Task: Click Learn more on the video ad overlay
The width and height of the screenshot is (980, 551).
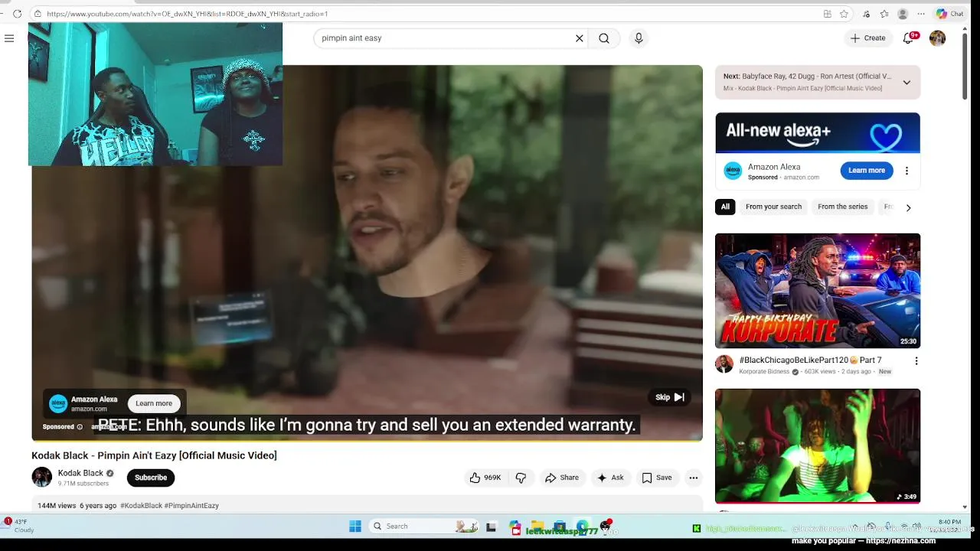Action: tap(154, 403)
